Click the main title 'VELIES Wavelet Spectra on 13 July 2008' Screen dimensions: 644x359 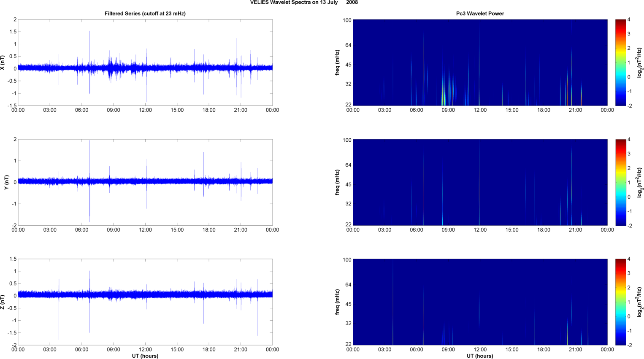click(x=304, y=3)
